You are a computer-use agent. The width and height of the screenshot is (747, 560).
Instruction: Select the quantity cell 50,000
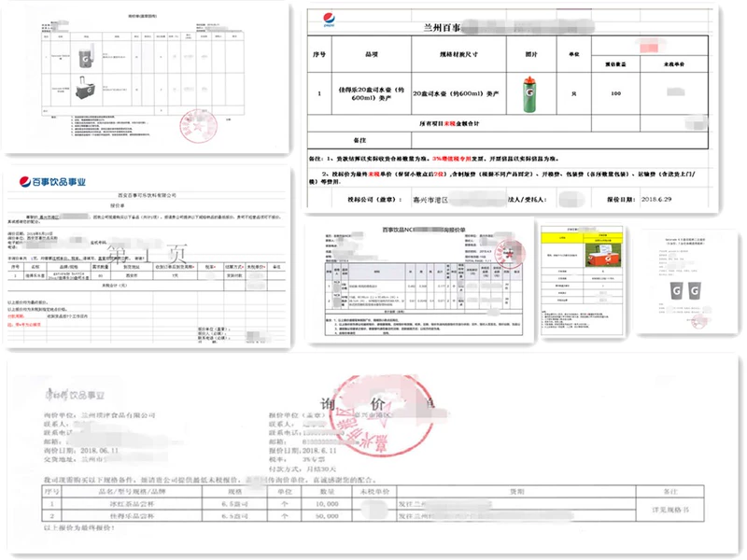click(x=327, y=516)
